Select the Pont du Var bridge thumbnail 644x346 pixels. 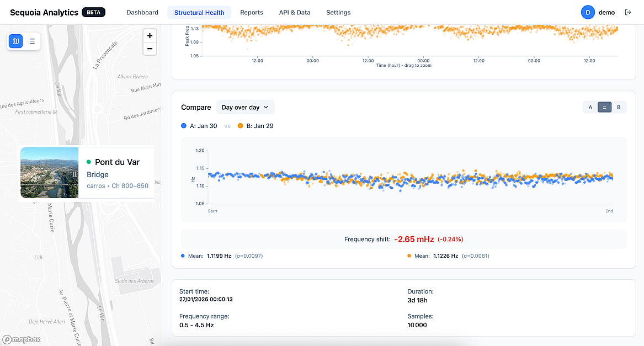pyautogui.click(x=50, y=172)
